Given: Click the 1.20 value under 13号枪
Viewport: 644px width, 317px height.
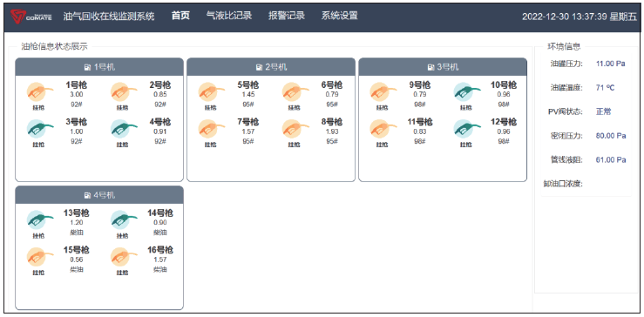Looking at the screenshot, I should click(x=77, y=223).
